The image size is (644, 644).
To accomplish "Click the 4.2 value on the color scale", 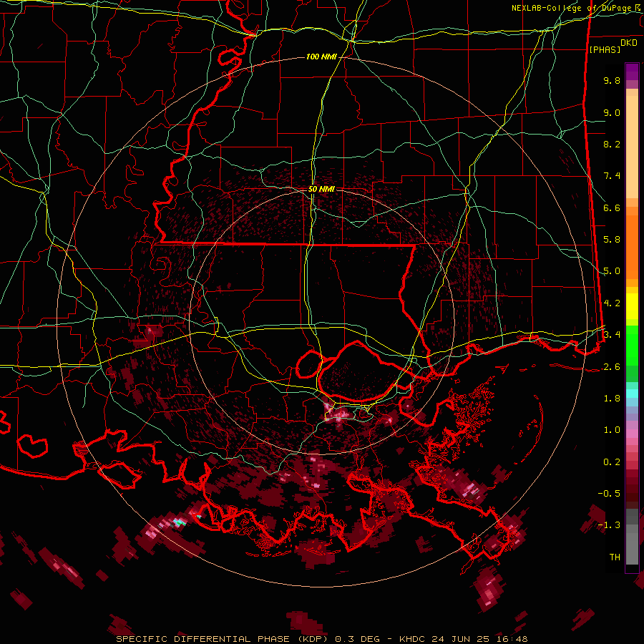I will (x=612, y=303).
